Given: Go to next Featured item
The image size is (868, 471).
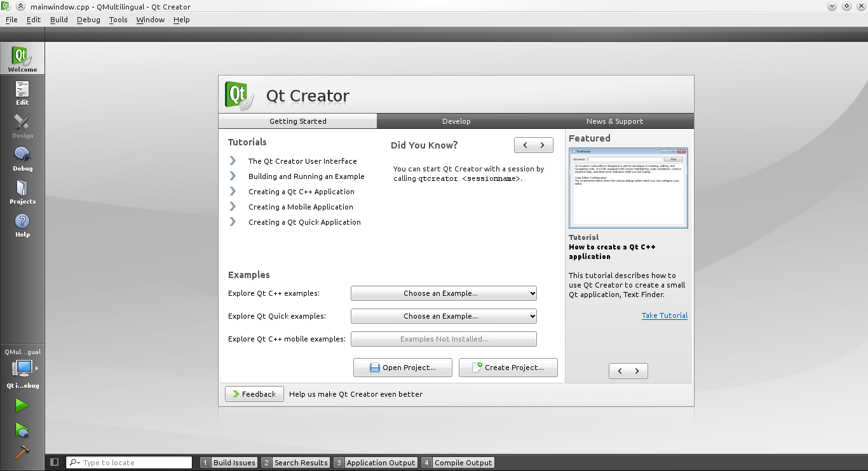Looking at the screenshot, I should click(x=637, y=371).
